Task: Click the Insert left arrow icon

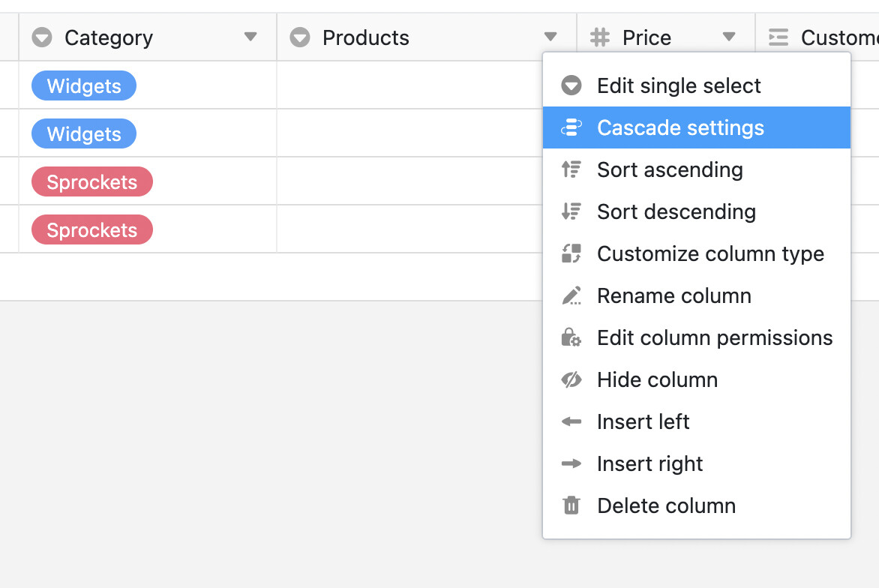Action: tap(571, 422)
